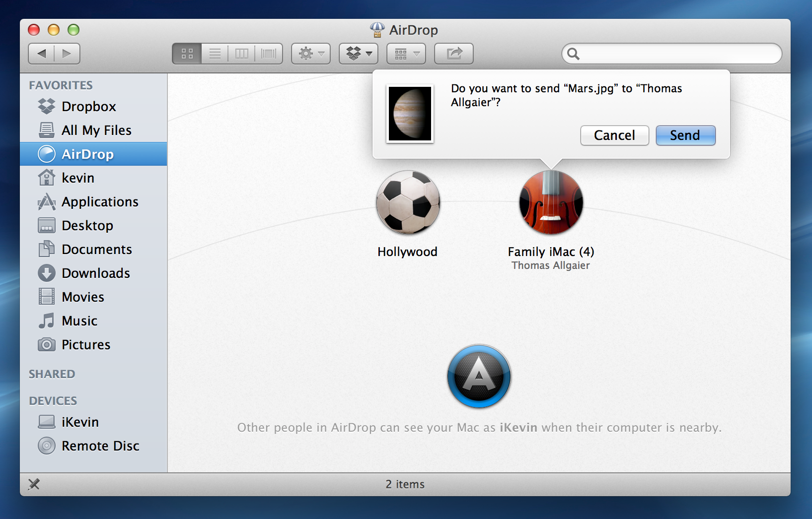Open All My Files in sidebar
Image resolution: width=812 pixels, height=519 pixels.
pos(93,130)
